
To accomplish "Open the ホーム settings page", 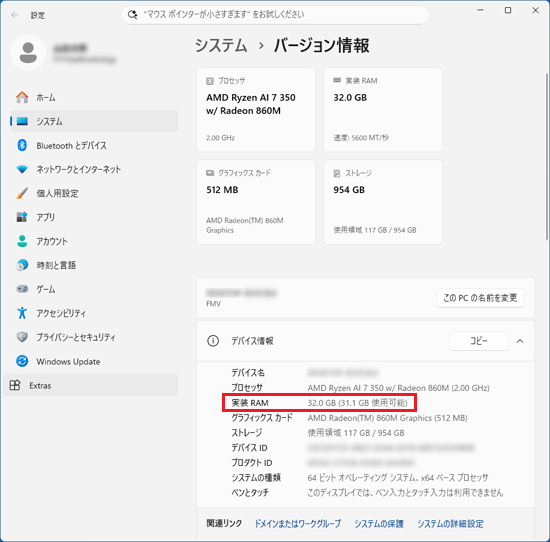I will 94,97.
